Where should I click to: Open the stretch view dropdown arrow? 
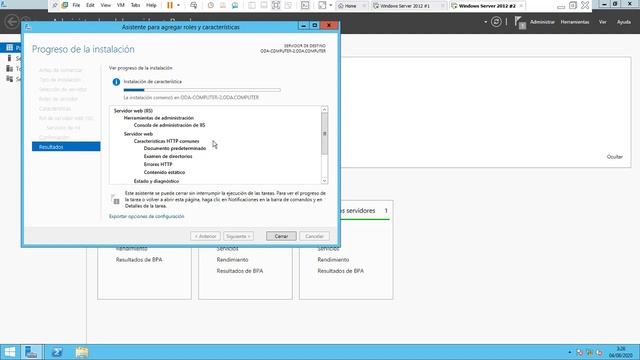tap(331, 5)
